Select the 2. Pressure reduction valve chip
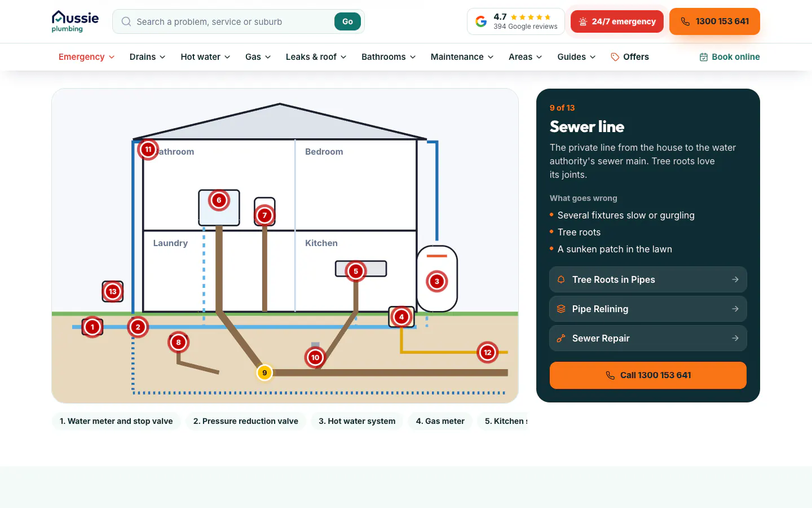The image size is (812, 508). (246, 421)
